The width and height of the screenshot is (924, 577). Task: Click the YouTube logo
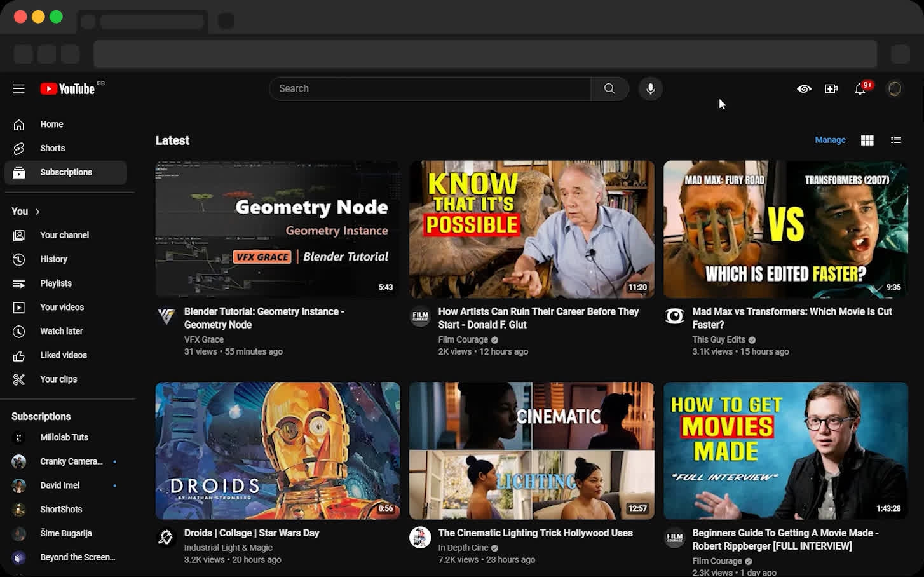pos(68,89)
